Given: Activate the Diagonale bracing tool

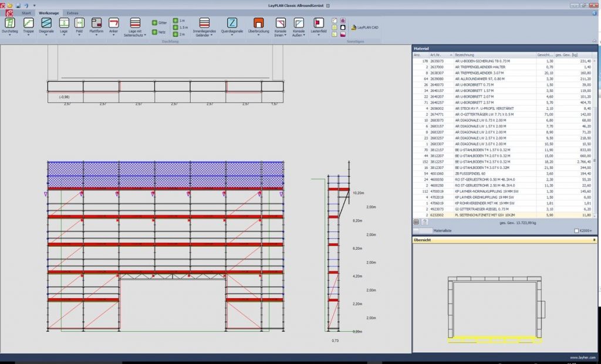Looking at the screenshot, I should click(x=46, y=23).
